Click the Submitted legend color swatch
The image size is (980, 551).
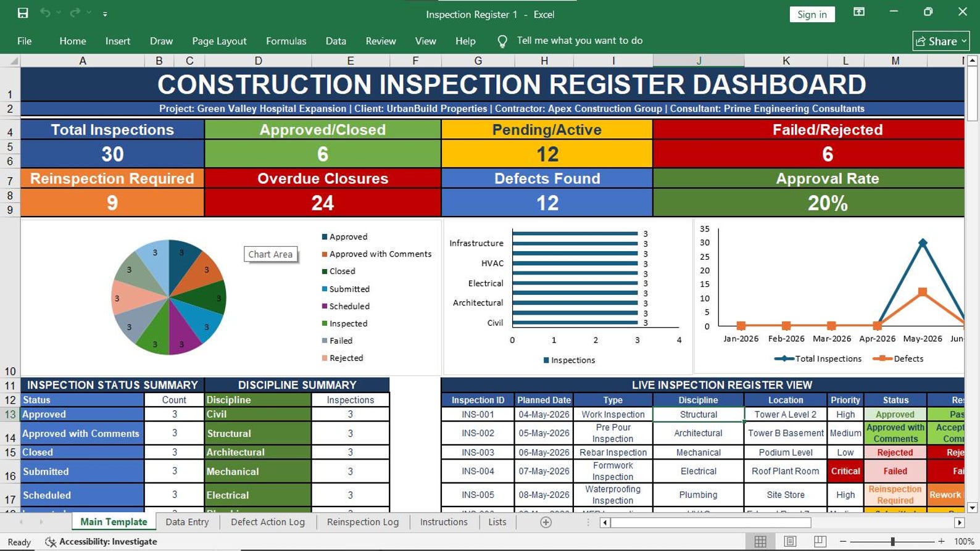(325, 289)
